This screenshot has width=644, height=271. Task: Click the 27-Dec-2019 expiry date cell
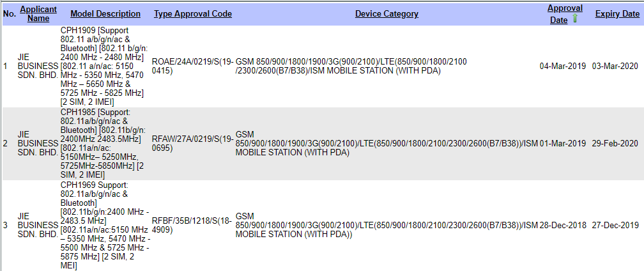coord(615,225)
